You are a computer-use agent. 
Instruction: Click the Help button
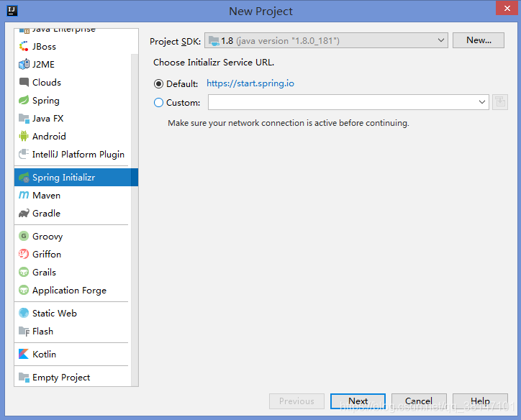(x=480, y=401)
